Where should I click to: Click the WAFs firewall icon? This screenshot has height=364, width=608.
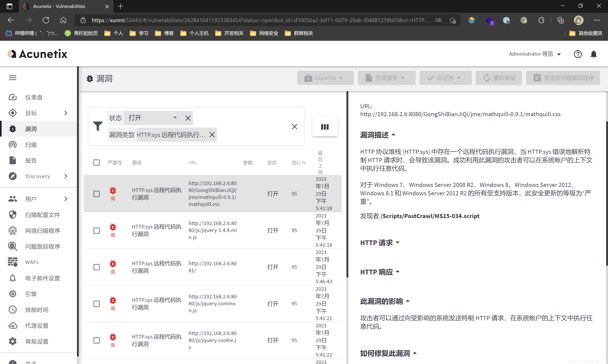point(13,262)
